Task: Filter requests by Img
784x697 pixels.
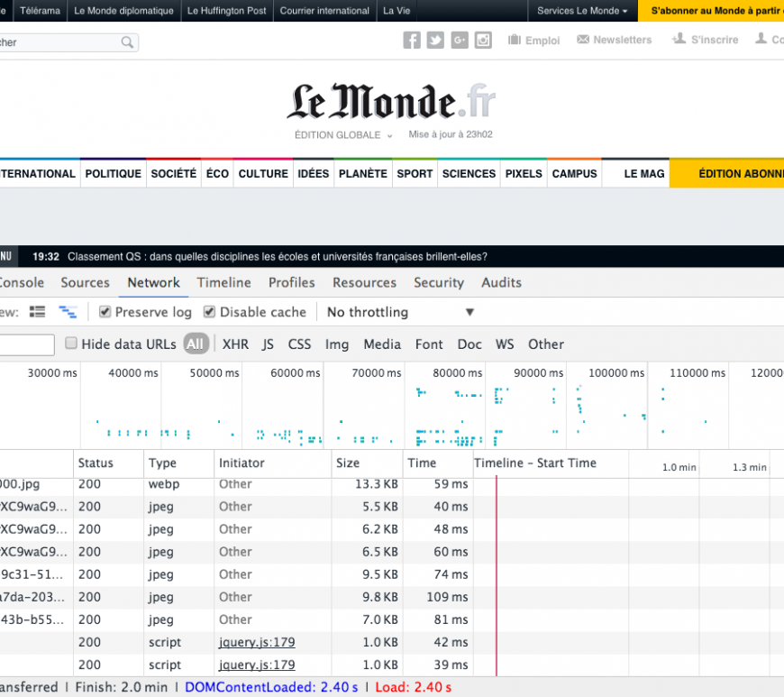Action: pos(337,344)
